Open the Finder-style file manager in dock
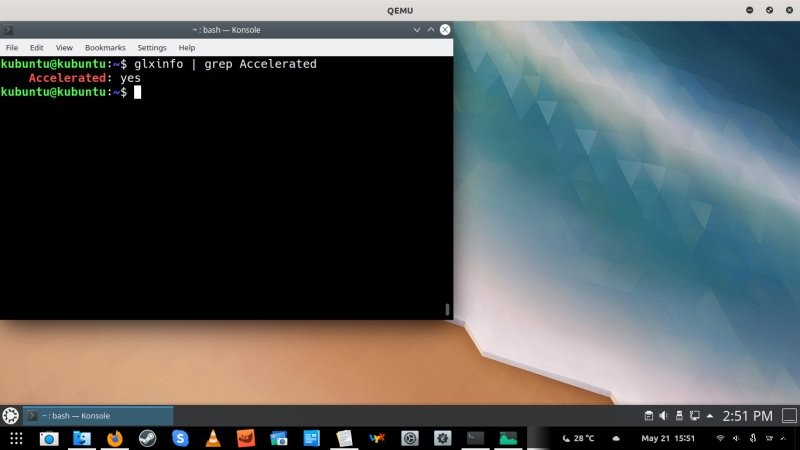This screenshot has width=800, height=450. pos(82,438)
